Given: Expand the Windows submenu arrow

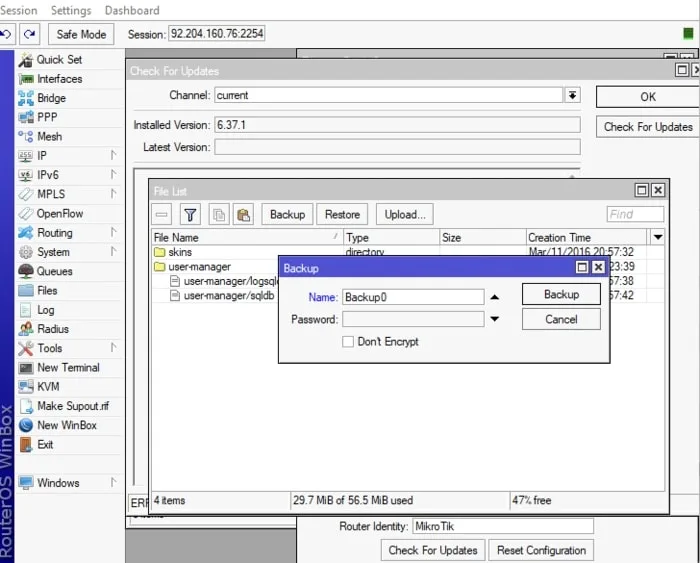Looking at the screenshot, I should point(113,482).
